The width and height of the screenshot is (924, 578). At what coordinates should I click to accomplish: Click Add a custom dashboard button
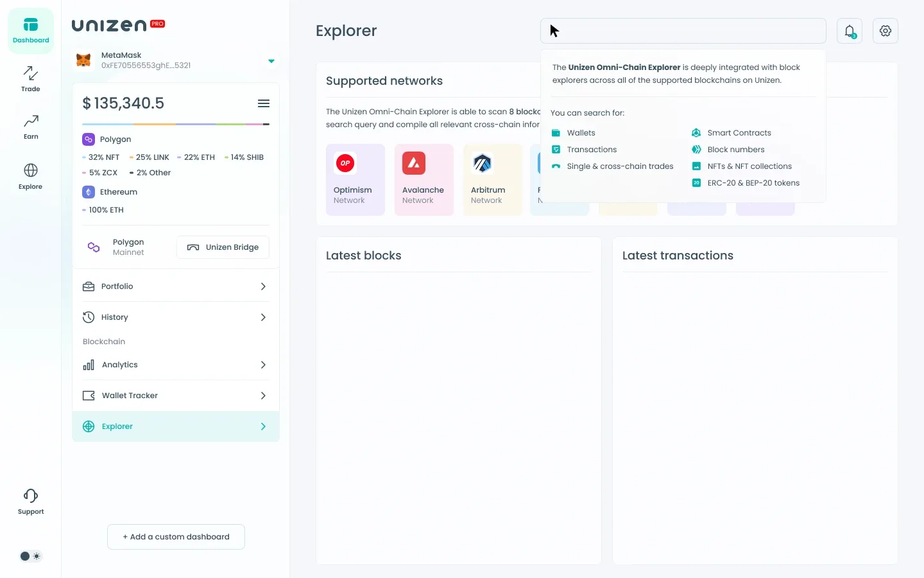pos(176,537)
